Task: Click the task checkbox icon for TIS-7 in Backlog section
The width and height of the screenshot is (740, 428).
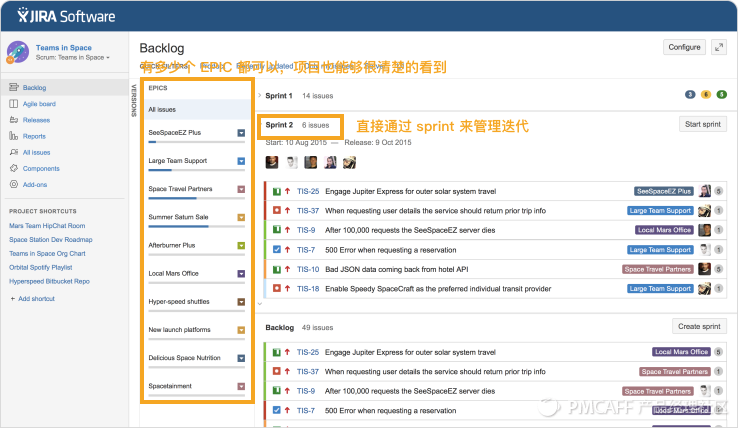Action: (x=277, y=410)
